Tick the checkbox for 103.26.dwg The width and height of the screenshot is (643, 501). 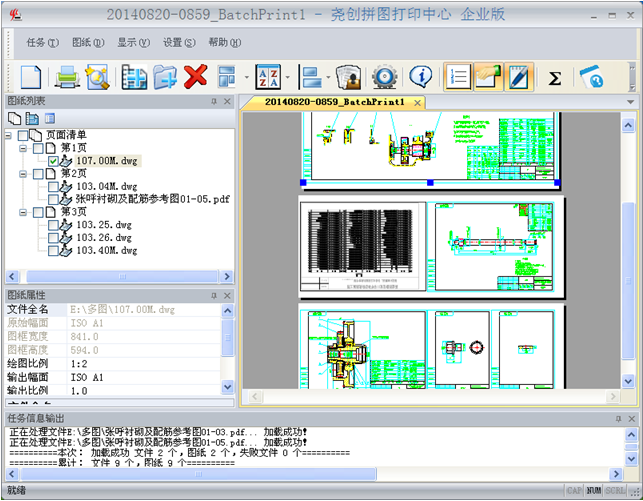point(54,238)
